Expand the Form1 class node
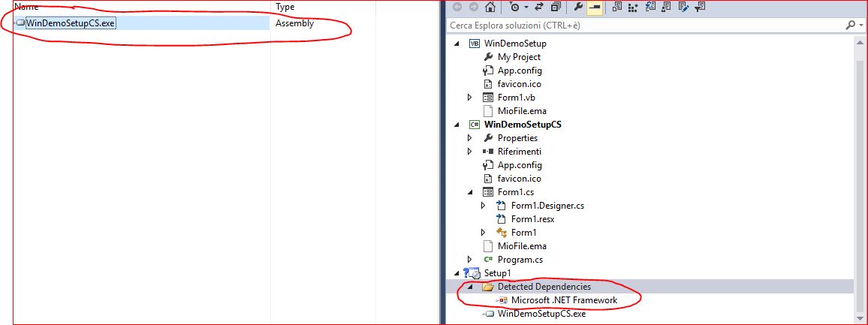The width and height of the screenshot is (868, 325). coord(484,233)
